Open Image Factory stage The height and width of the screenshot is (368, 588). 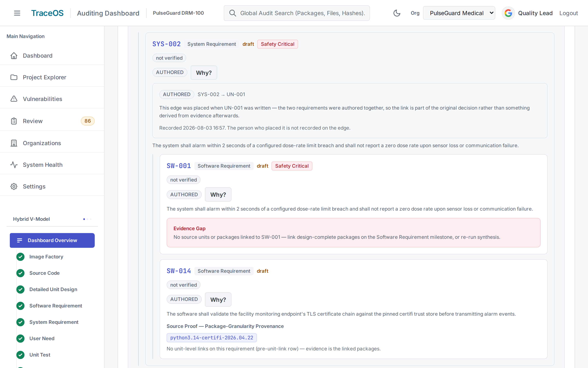pos(46,257)
